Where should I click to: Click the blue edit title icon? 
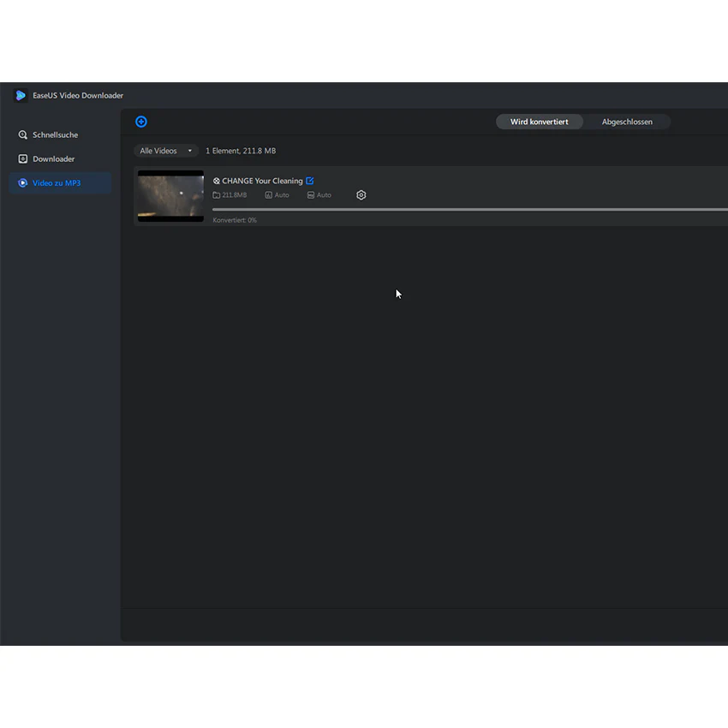310,181
